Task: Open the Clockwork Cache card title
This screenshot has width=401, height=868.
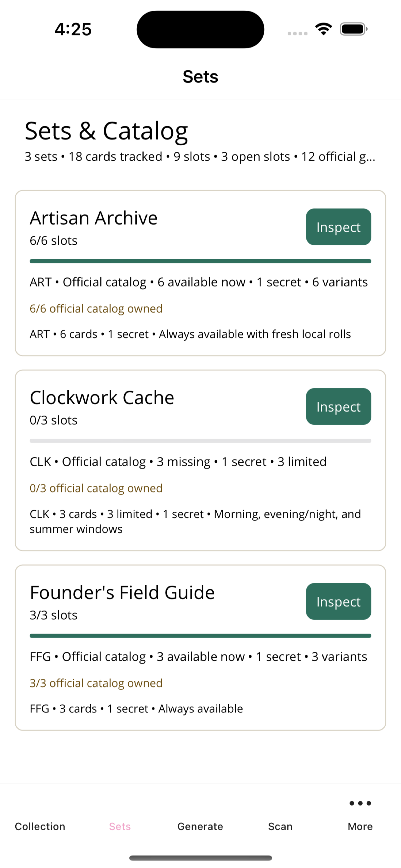Action: (102, 398)
